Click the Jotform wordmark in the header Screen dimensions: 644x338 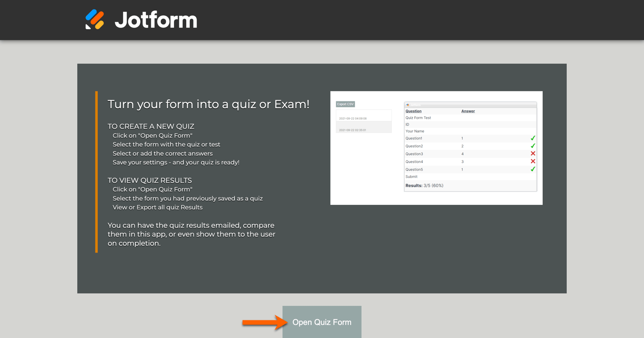(x=156, y=20)
